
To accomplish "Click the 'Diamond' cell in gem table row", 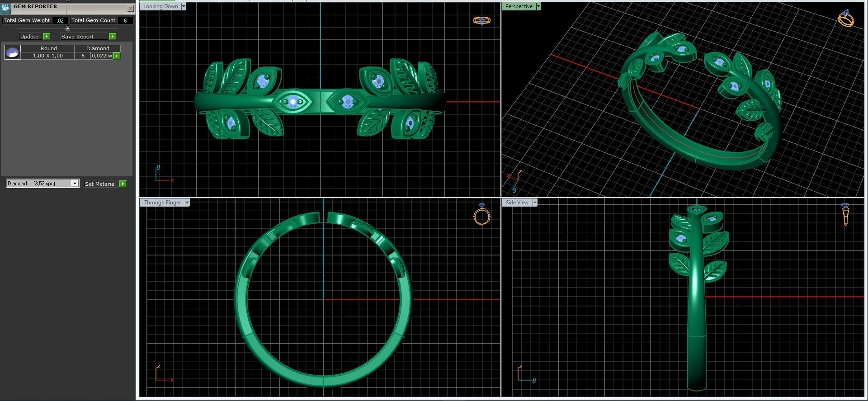I will [98, 48].
